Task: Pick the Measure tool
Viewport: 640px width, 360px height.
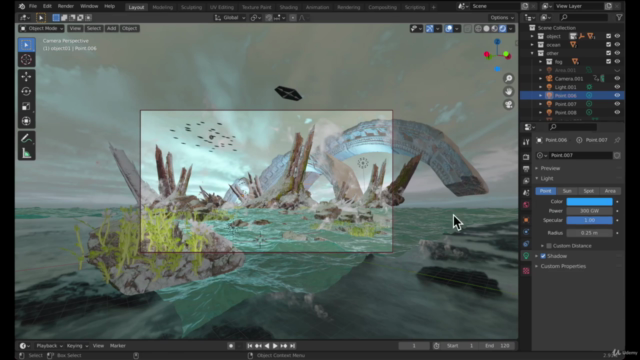Action: [26, 153]
